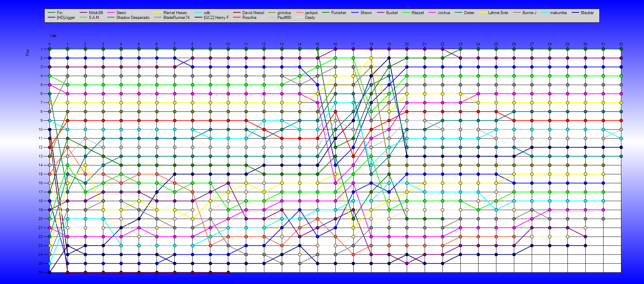The height and width of the screenshot is (284, 644).
Task: Click position label 24 on Pos axis
Action: click(x=41, y=255)
